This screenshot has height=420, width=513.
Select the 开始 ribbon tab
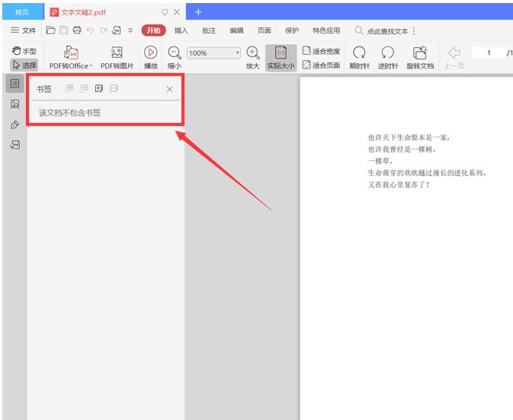[x=153, y=30]
